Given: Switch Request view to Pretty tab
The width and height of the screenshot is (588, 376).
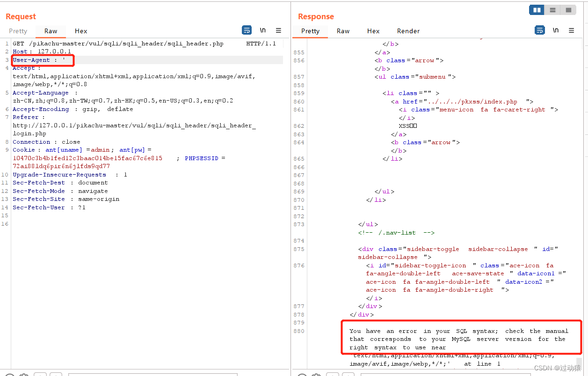Looking at the screenshot, I should [18, 31].
